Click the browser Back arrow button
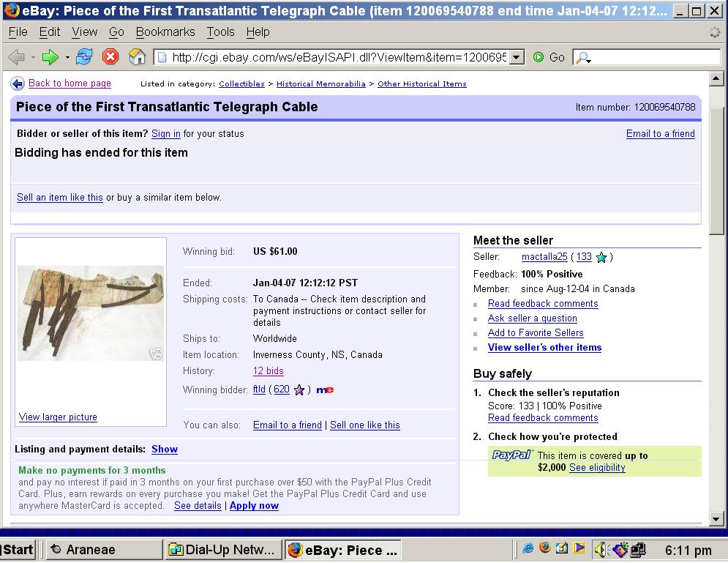Screen dimensions: 728x563 [x=17, y=57]
